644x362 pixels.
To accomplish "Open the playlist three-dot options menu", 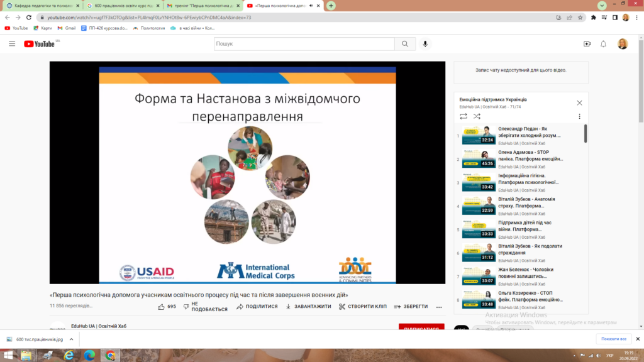I will 579,116.
